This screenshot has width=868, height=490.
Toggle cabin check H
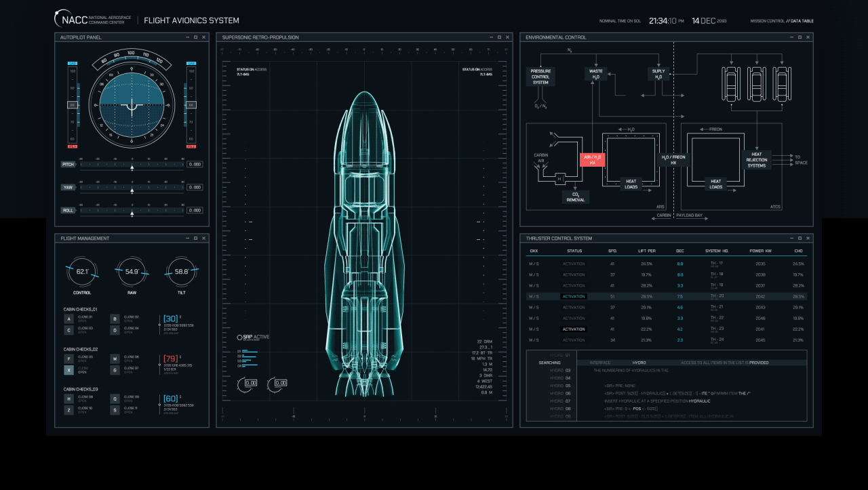point(68,399)
